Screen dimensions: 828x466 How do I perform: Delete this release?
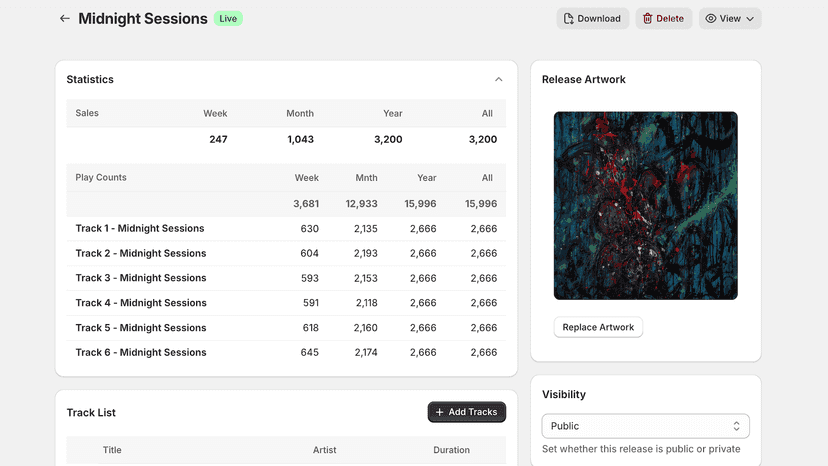(664, 18)
